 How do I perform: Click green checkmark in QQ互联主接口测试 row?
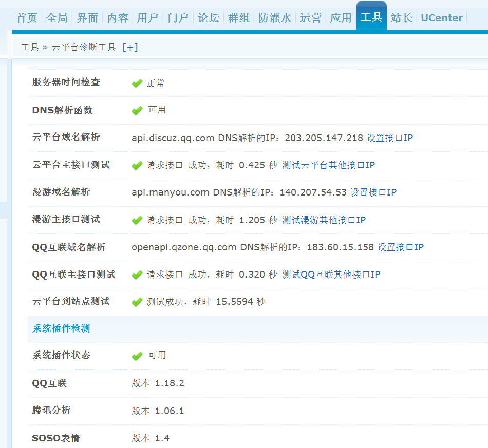(x=137, y=275)
